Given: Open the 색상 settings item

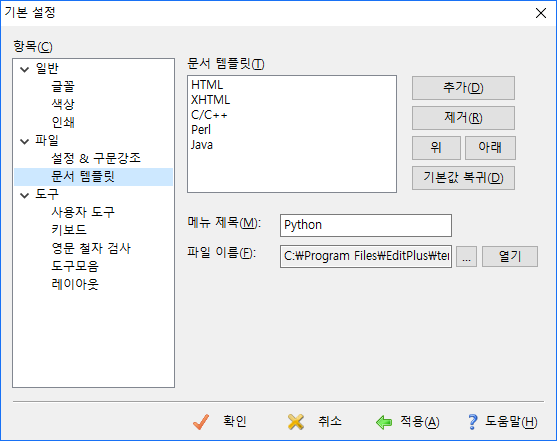Looking at the screenshot, I should pyautogui.click(x=63, y=104).
